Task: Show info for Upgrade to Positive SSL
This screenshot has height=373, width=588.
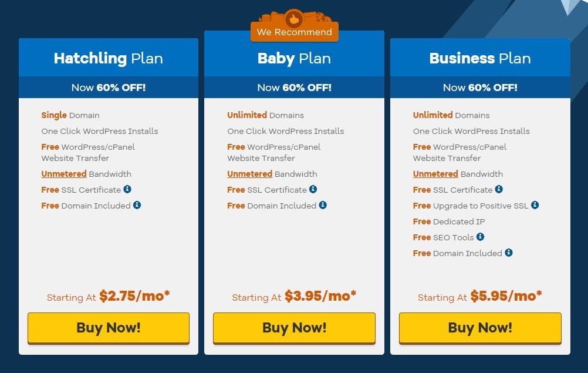Action: tap(535, 205)
